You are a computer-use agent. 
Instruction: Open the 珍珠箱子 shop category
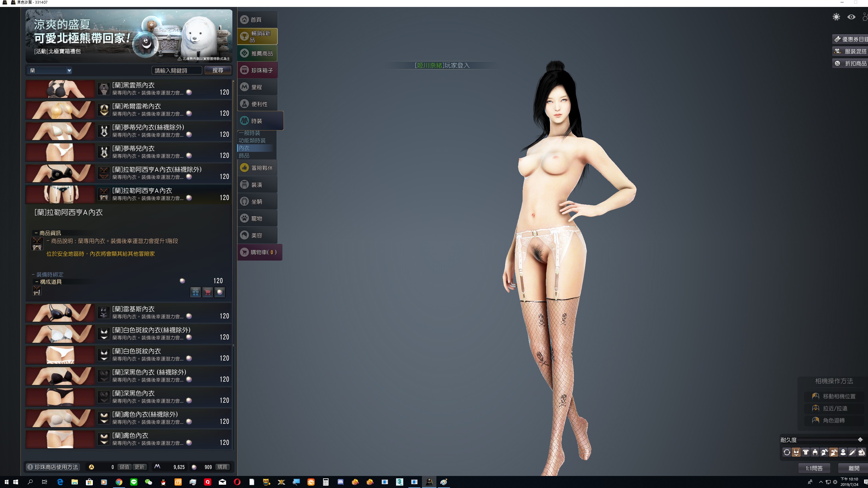(257, 70)
